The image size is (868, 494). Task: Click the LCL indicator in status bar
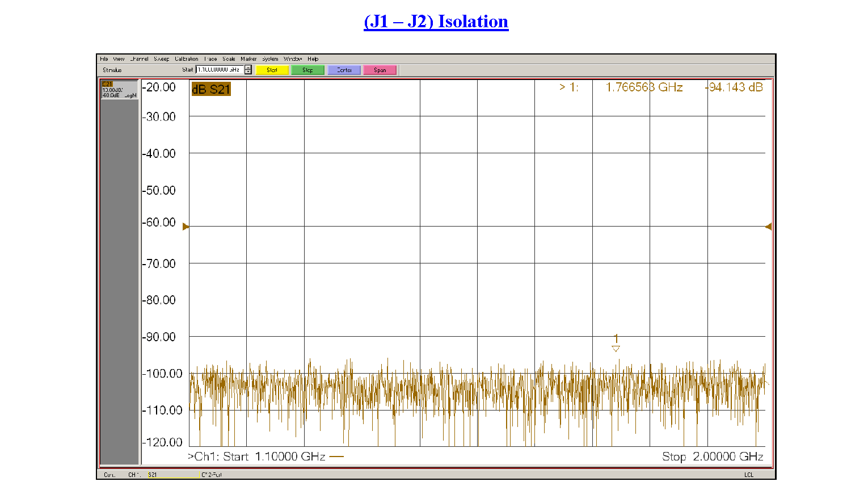click(749, 475)
